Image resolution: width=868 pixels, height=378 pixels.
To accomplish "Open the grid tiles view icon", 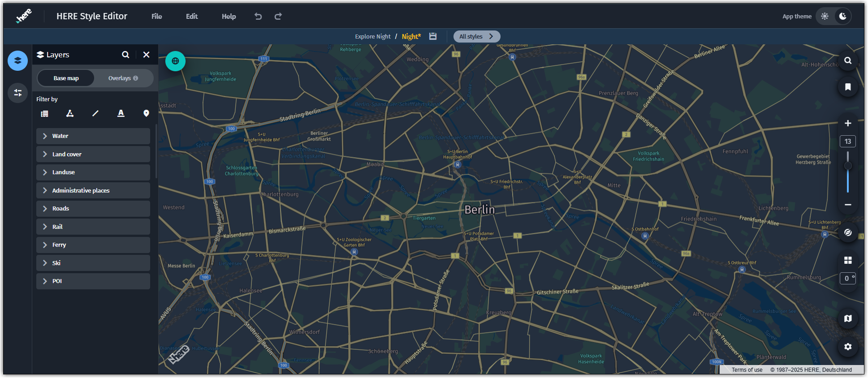I will (x=848, y=260).
